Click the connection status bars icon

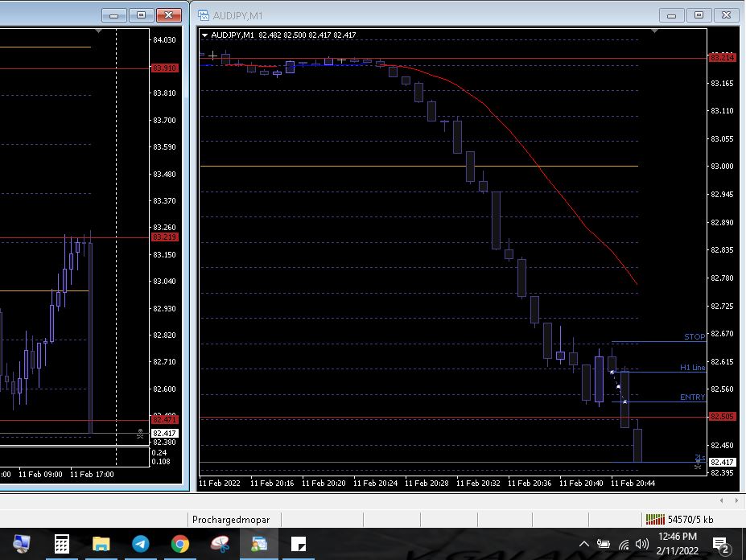(654, 519)
